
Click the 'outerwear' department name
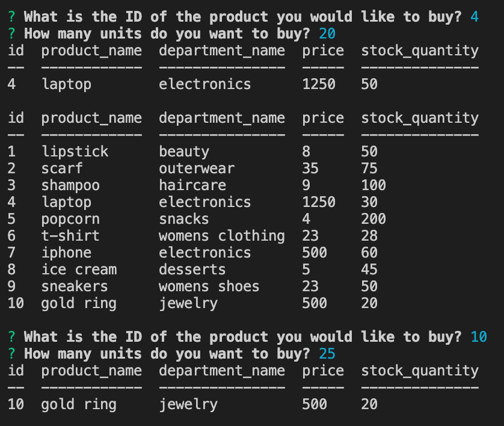(x=197, y=168)
